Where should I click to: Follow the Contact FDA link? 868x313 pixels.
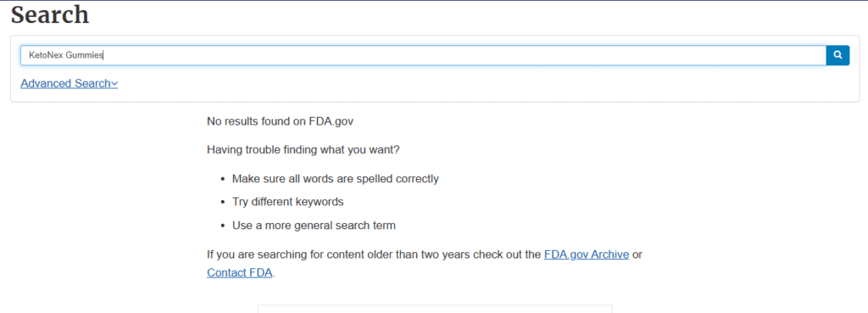(240, 273)
